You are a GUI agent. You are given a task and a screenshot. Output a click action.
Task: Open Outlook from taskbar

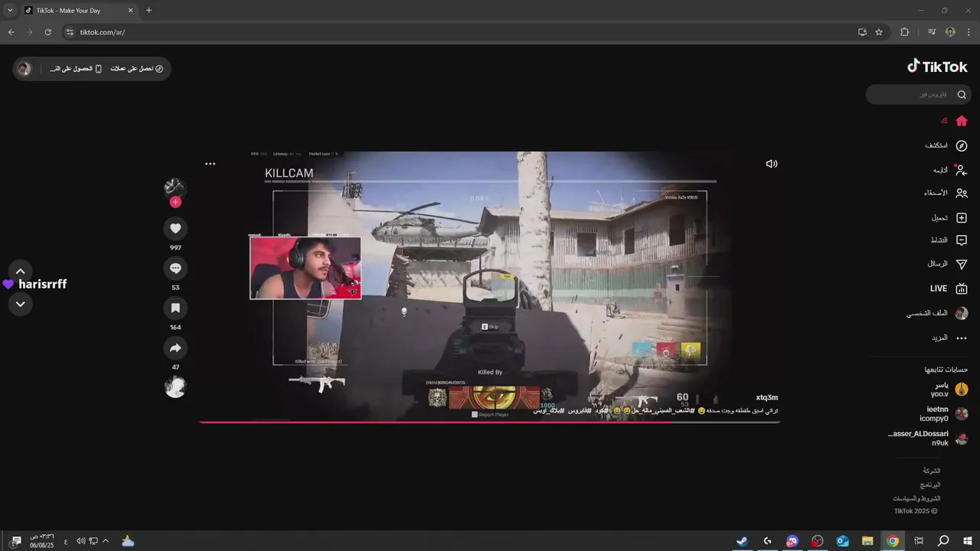[x=842, y=541]
